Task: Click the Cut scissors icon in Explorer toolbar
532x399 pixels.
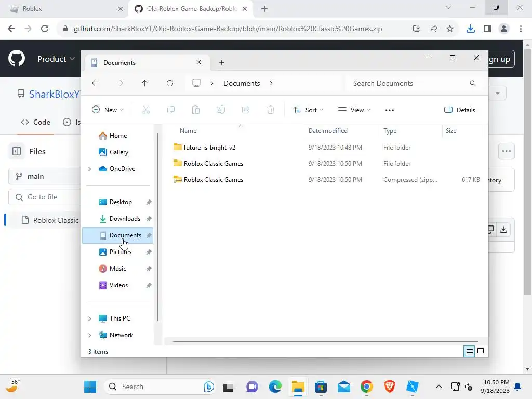Action: click(x=145, y=110)
